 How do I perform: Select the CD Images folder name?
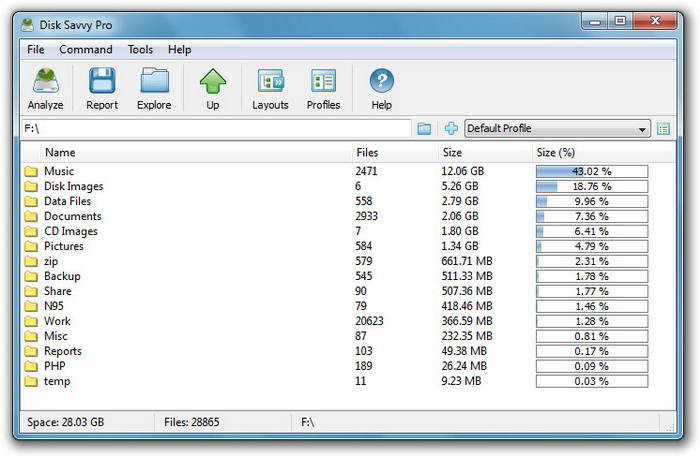pyautogui.click(x=71, y=231)
